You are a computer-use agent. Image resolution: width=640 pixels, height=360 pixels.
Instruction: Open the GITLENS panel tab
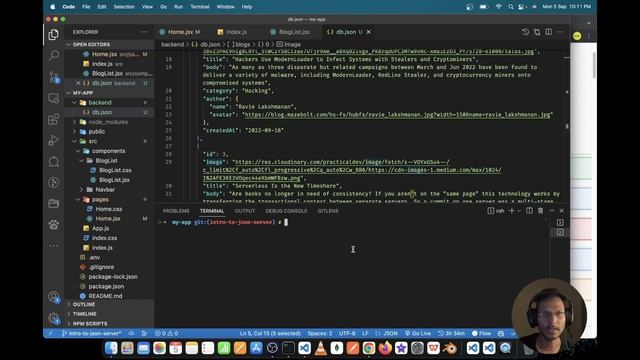[328, 211]
